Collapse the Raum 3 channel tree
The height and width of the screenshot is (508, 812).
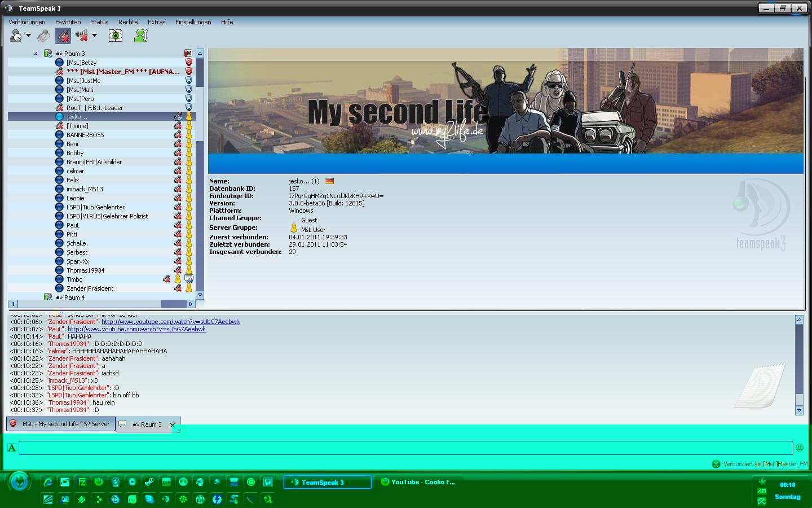pyautogui.click(x=36, y=54)
